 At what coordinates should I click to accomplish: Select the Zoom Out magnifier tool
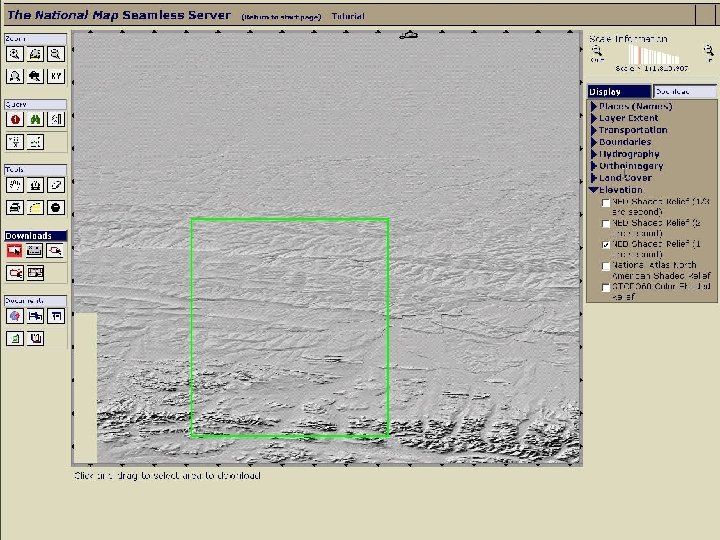[56, 54]
